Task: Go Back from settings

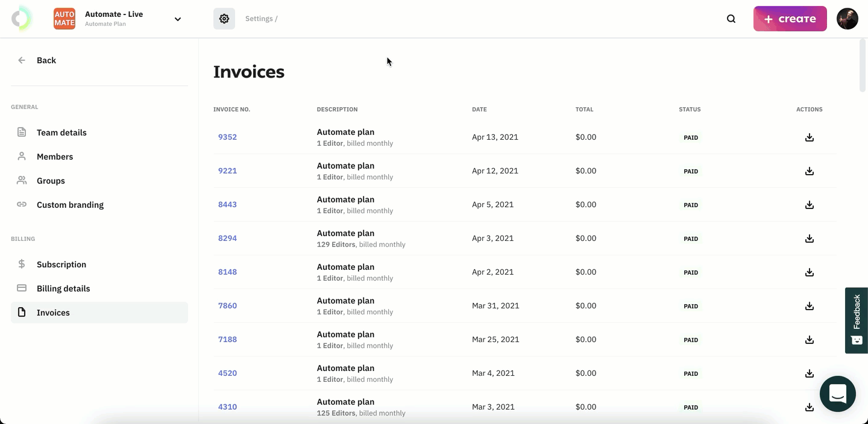Action: point(46,60)
